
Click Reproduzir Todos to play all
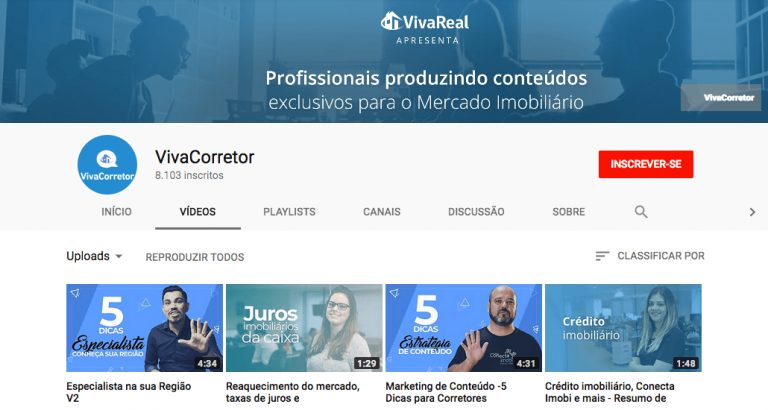pos(195,257)
